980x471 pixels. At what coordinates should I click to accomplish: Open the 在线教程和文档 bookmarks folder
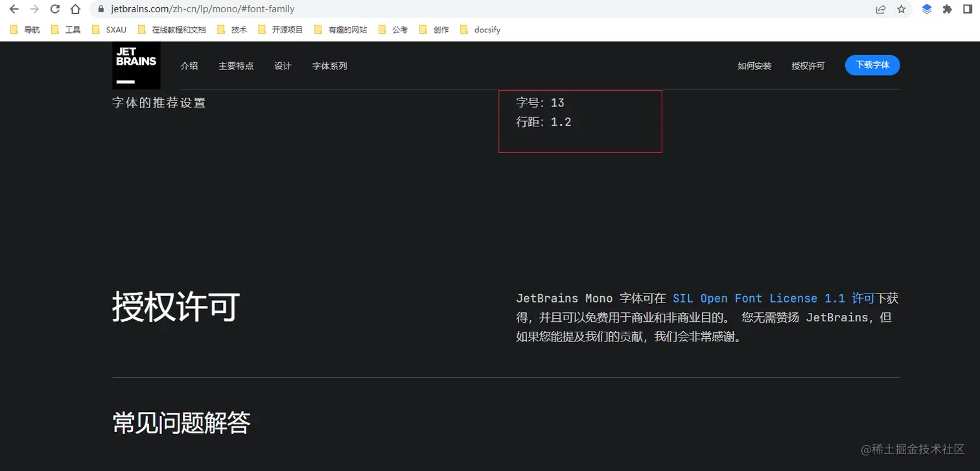coord(172,30)
